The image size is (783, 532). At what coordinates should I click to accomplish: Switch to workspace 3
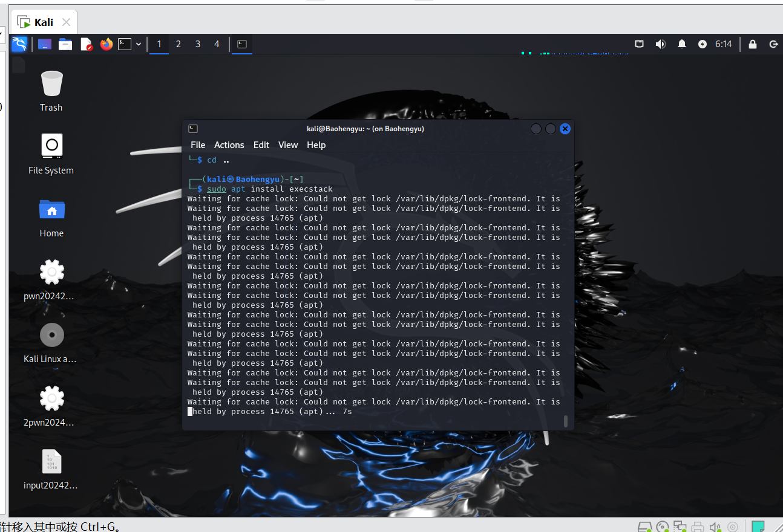[198, 44]
